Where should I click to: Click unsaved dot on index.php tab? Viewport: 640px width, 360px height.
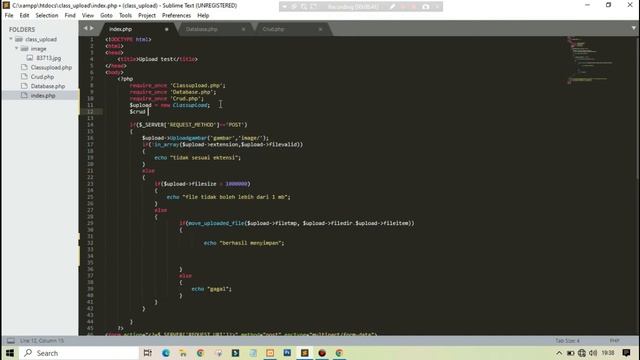point(167,29)
